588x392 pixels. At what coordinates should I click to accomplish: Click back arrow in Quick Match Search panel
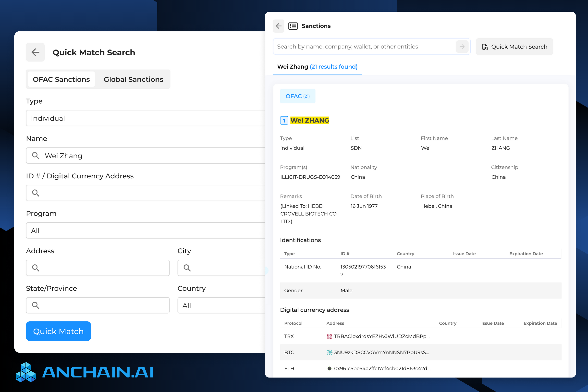35,52
